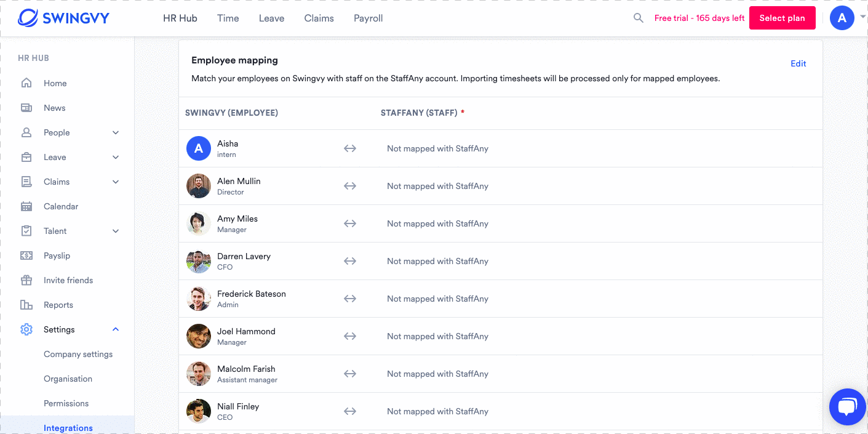This screenshot has width=868, height=434.
Task: Click the Home house icon
Action: coord(26,83)
